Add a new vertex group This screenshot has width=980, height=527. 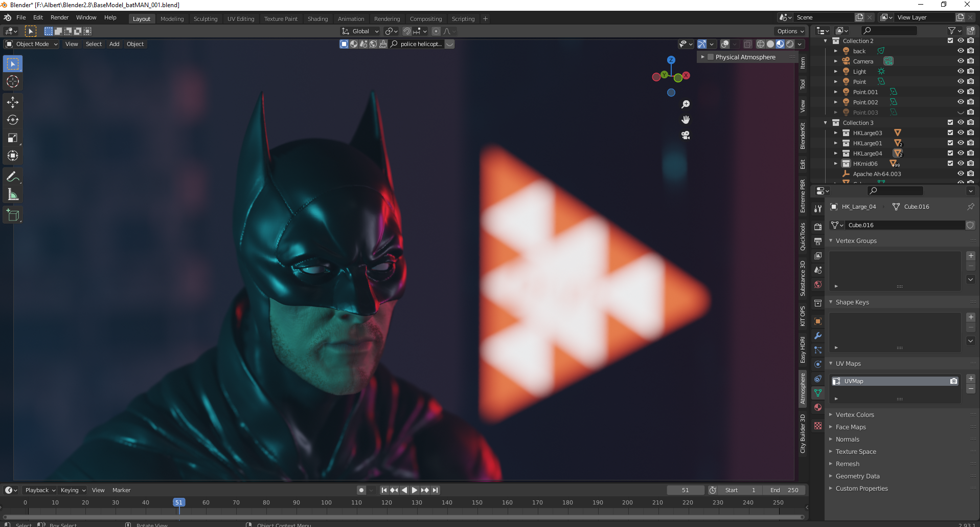click(971, 256)
